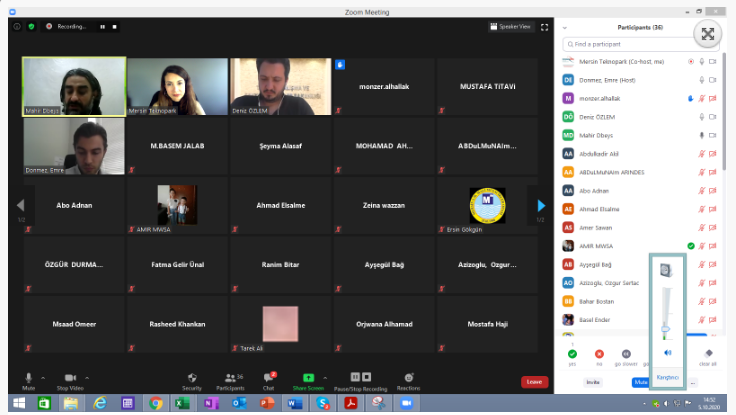Pause recording from bottom toolbar
The height and width of the screenshot is (415, 736).
355,377
